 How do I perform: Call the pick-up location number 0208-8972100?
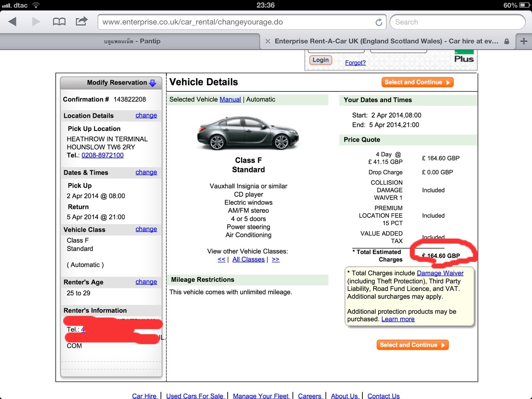click(103, 155)
